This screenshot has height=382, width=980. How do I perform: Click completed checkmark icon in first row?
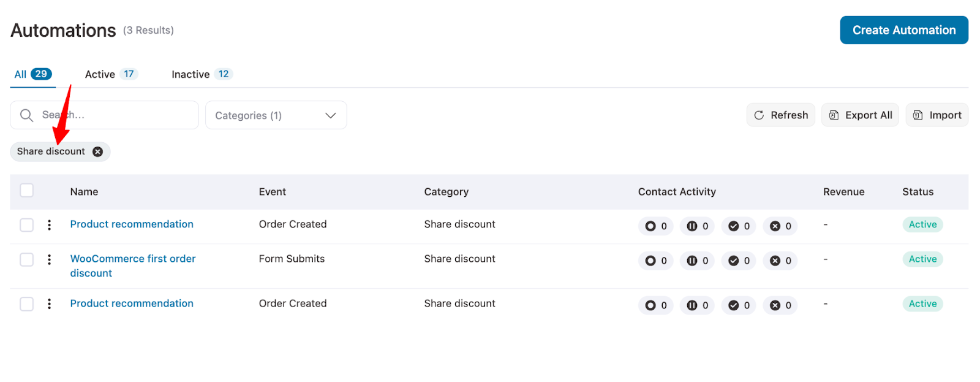tap(733, 226)
